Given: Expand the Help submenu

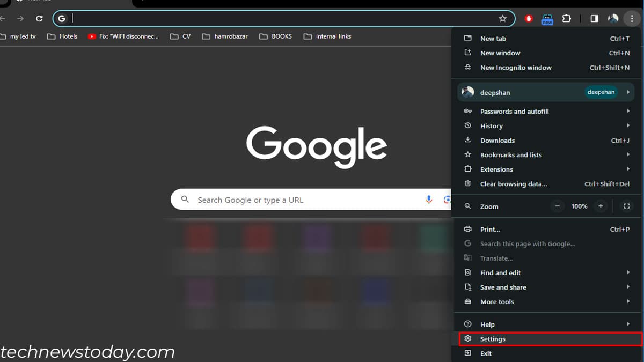Looking at the screenshot, I should 488,324.
